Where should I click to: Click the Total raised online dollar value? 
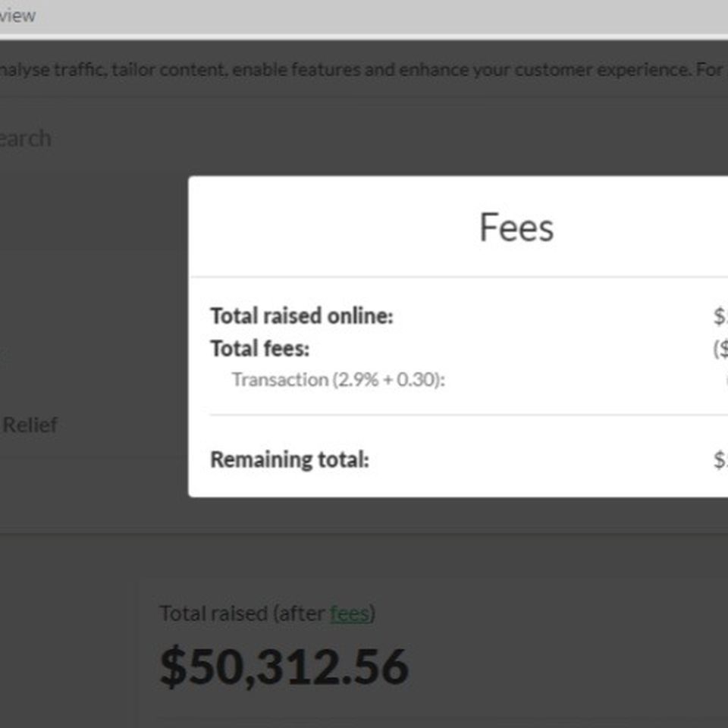tap(720, 316)
